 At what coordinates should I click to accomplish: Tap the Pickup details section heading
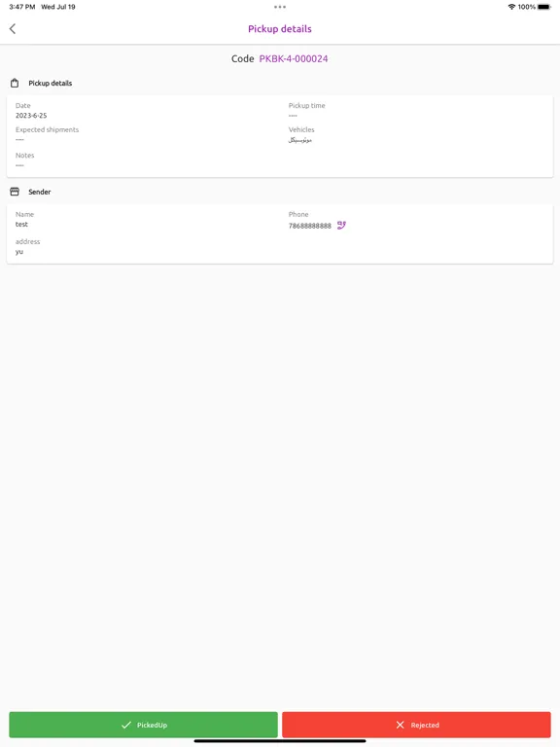click(x=50, y=83)
